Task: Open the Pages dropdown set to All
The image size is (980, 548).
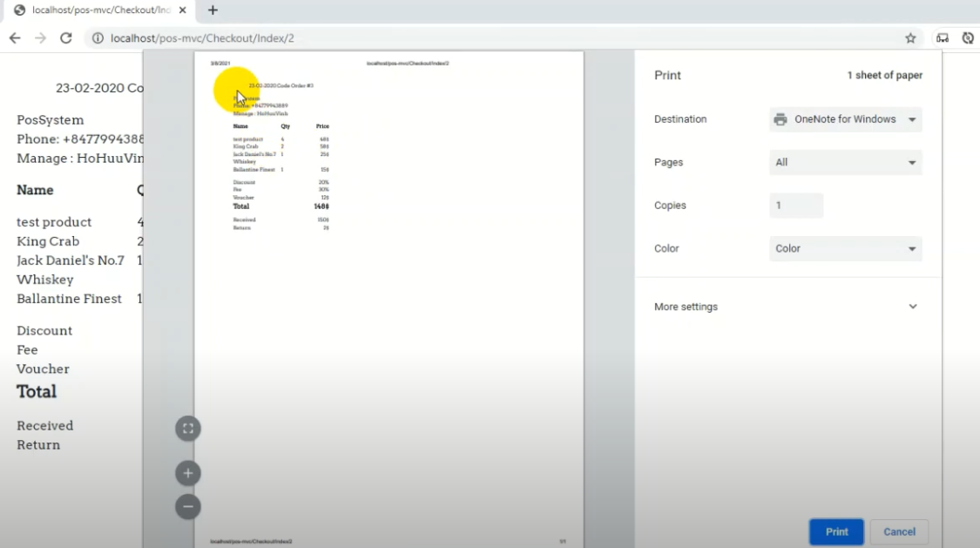Action: [x=845, y=162]
